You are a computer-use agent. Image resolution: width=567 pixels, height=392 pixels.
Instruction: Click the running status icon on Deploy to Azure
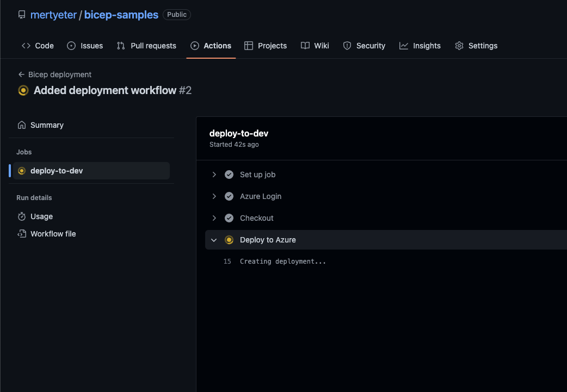[x=229, y=240]
